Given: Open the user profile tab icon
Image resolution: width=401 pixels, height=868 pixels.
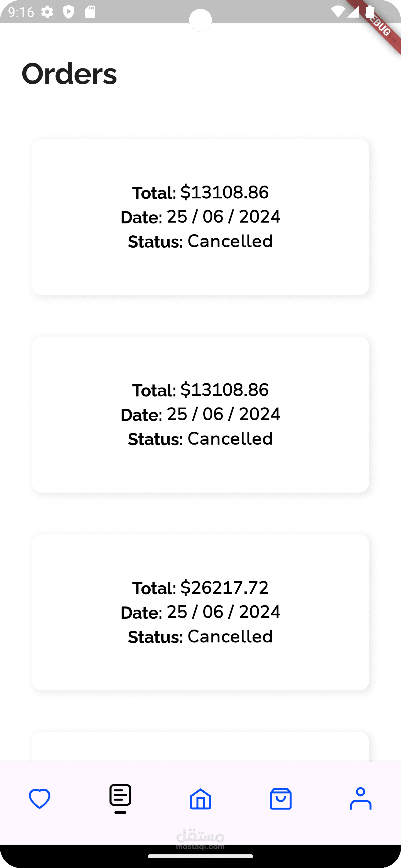Looking at the screenshot, I should point(361,798).
